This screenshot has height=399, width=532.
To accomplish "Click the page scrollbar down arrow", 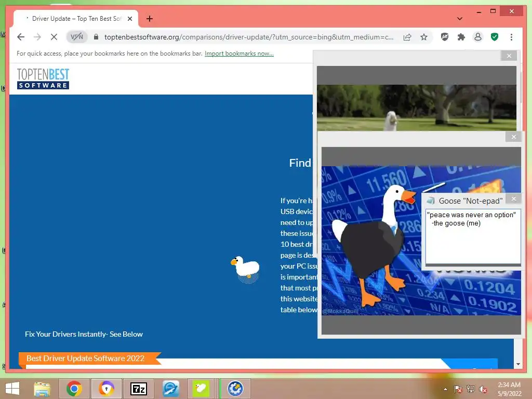I will (518, 364).
